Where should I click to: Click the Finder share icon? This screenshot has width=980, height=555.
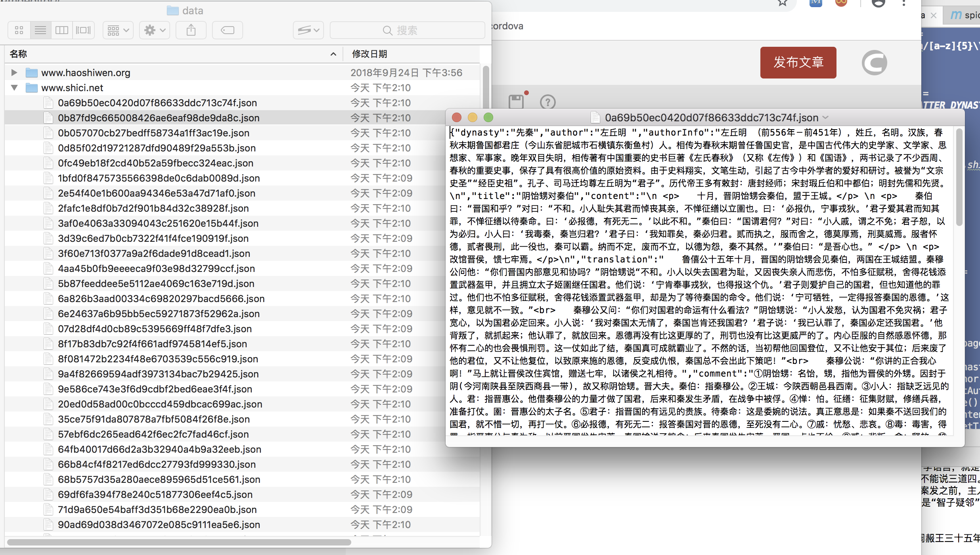pyautogui.click(x=191, y=30)
